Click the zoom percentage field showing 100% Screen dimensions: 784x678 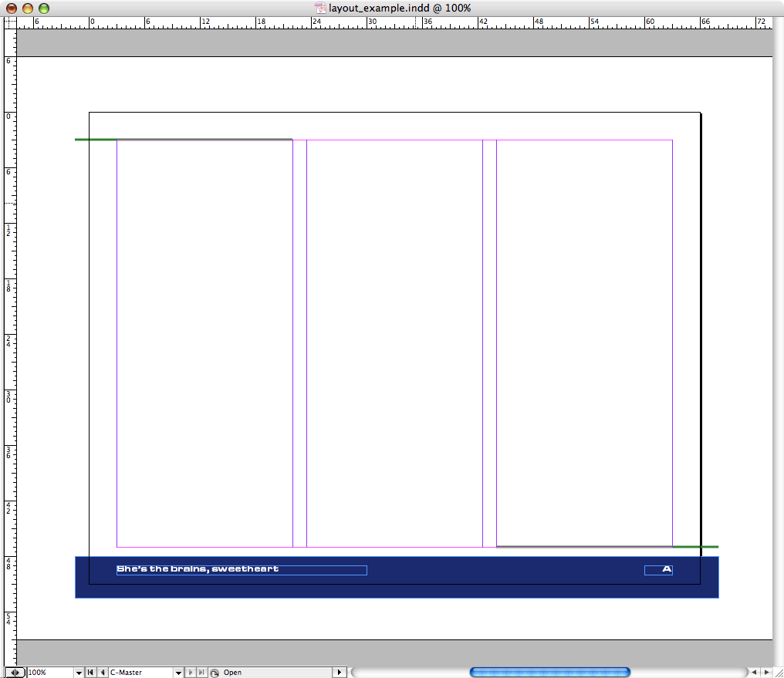[x=50, y=673]
